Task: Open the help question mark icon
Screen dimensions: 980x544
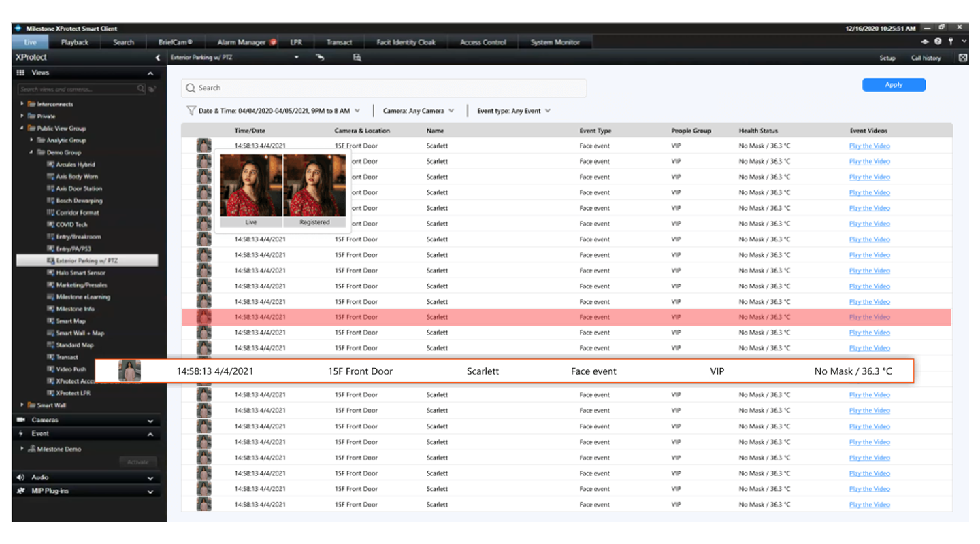Action: pos(938,42)
